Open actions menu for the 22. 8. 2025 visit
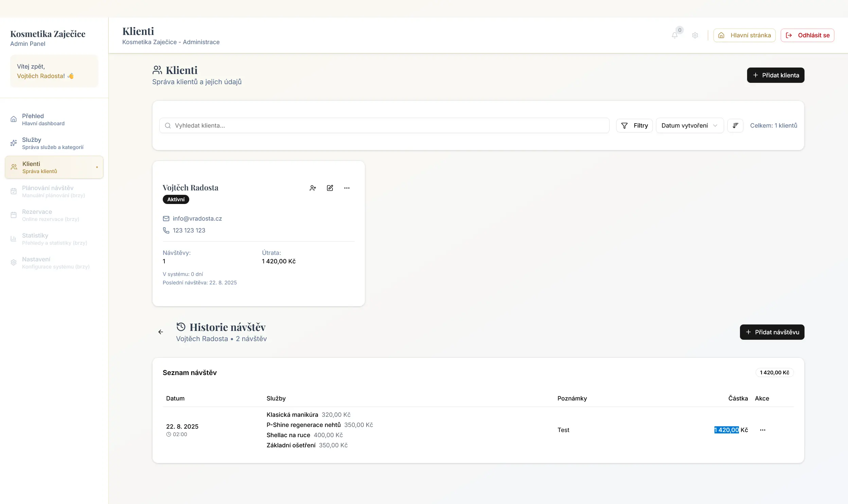This screenshot has height=504, width=848. point(763,430)
